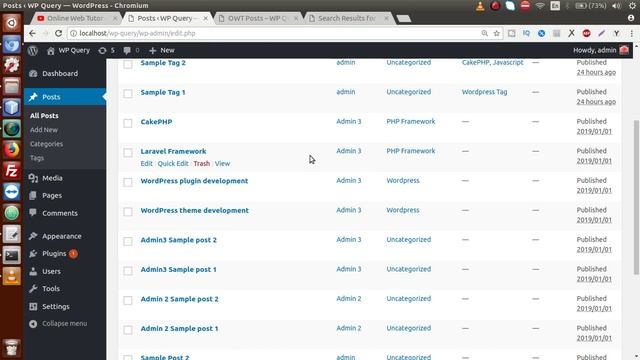Filter by Wordpress Tag link
The image size is (640, 360).
484,92
